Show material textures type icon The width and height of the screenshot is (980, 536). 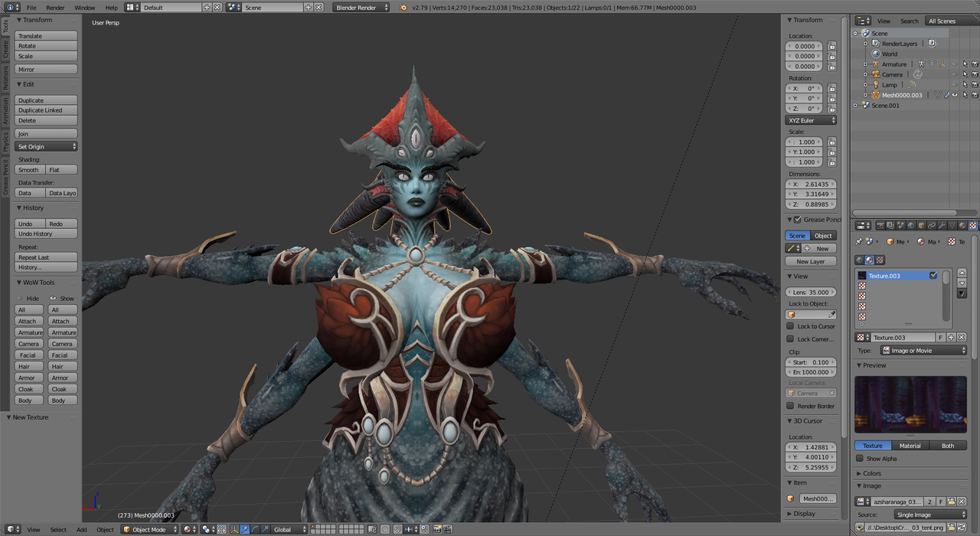(x=869, y=260)
